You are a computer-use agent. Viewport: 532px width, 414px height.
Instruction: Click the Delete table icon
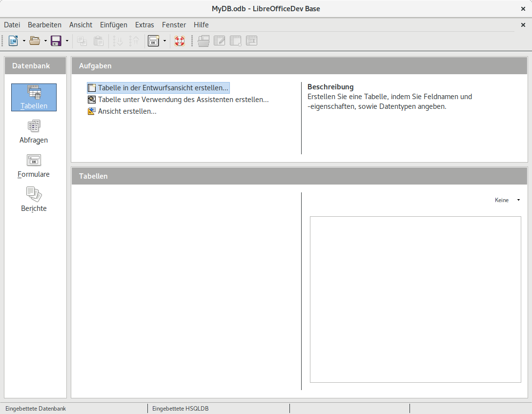(235, 41)
